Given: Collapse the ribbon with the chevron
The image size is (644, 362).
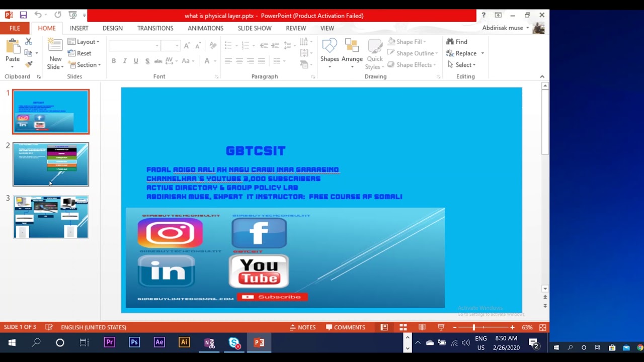Looking at the screenshot, I should tap(542, 76).
